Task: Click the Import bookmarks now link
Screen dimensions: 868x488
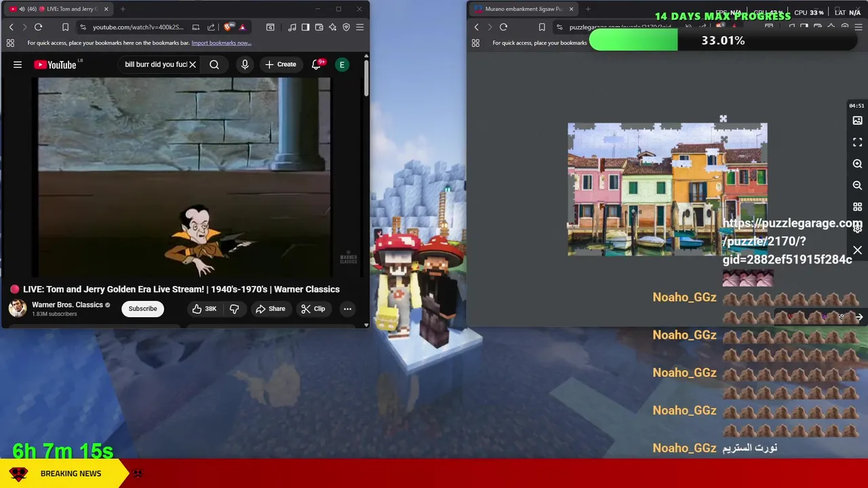Action: [x=221, y=43]
